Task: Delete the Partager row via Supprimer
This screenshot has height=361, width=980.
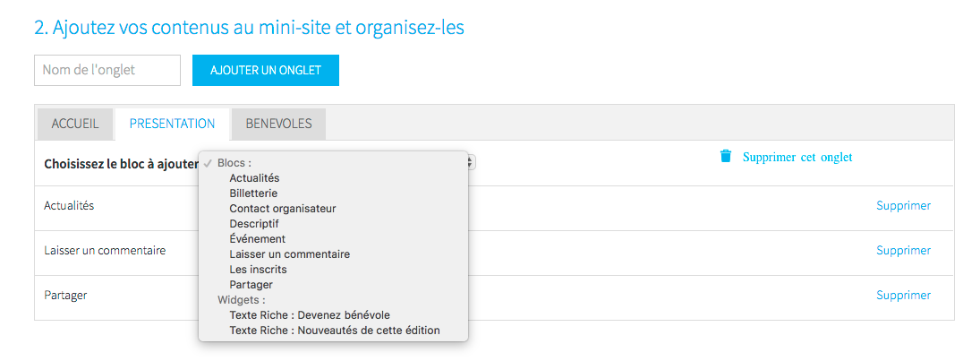Action: pos(903,296)
